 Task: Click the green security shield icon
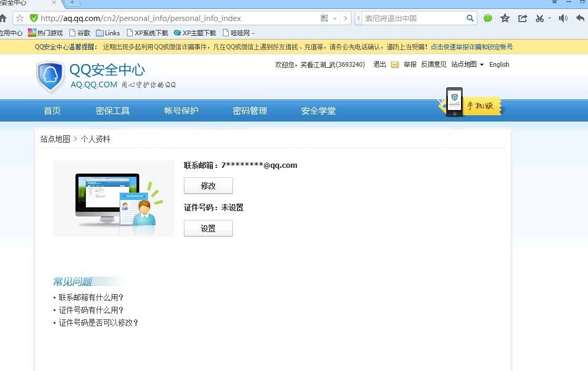click(34, 18)
